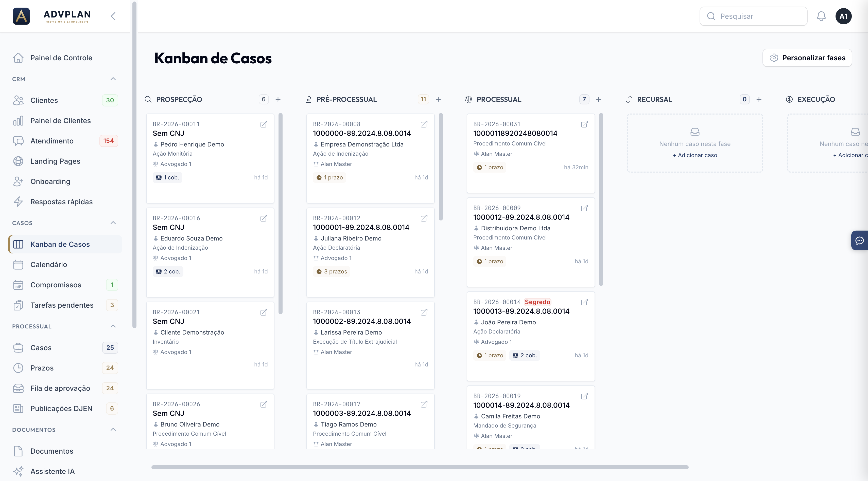
Task: Open the notifications bell
Action: (x=821, y=16)
